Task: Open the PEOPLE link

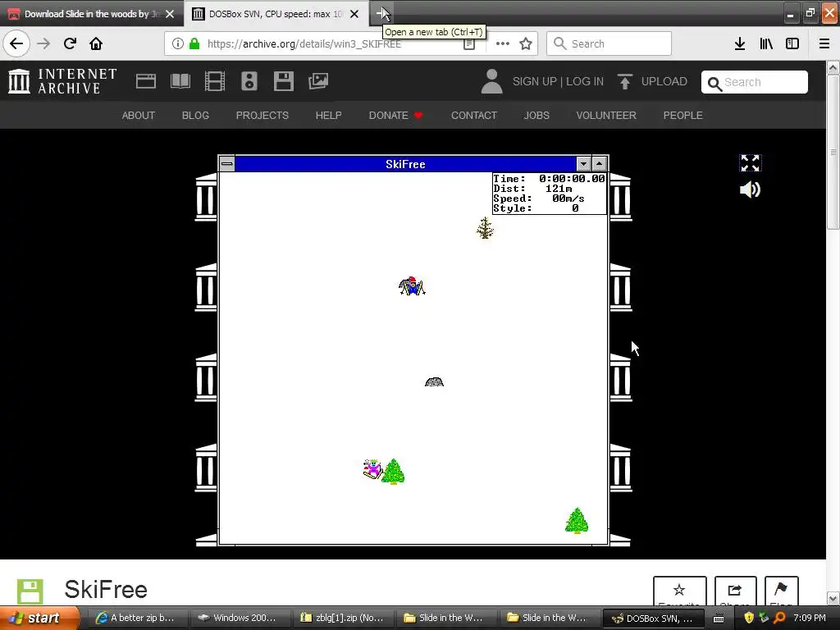Action: pos(683,115)
